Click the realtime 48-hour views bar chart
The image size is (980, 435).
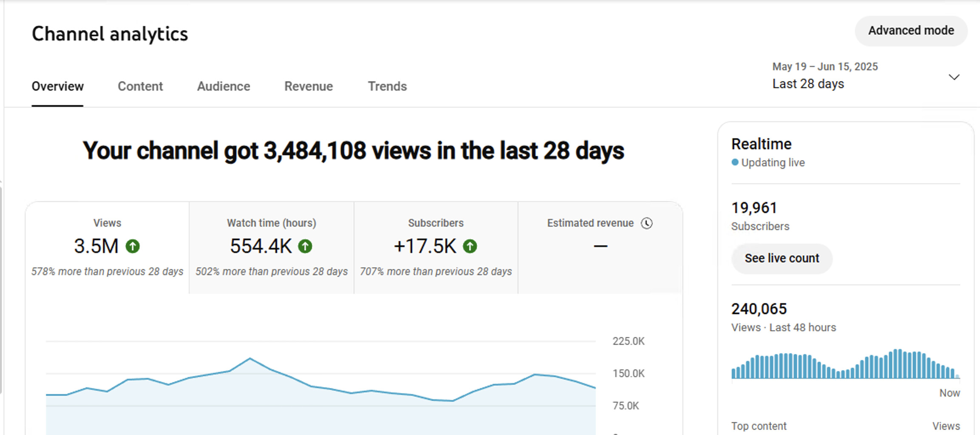click(845, 365)
